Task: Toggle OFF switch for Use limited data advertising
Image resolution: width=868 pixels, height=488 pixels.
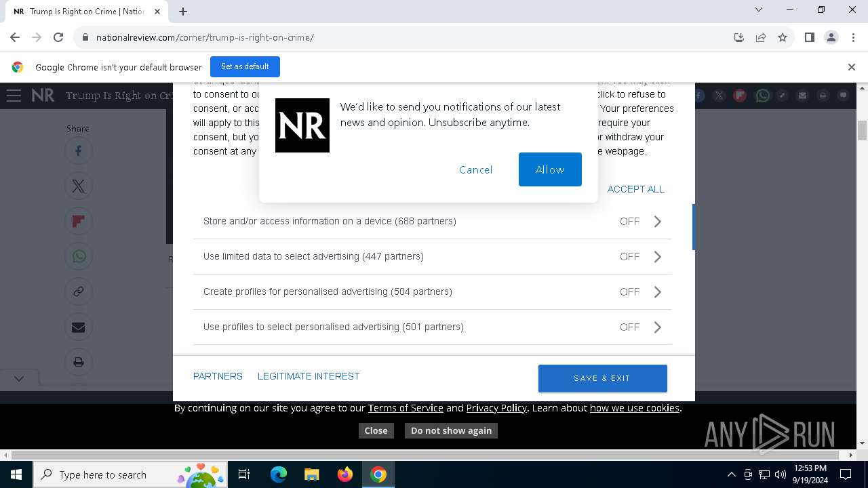Action: pyautogui.click(x=629, y=257)
